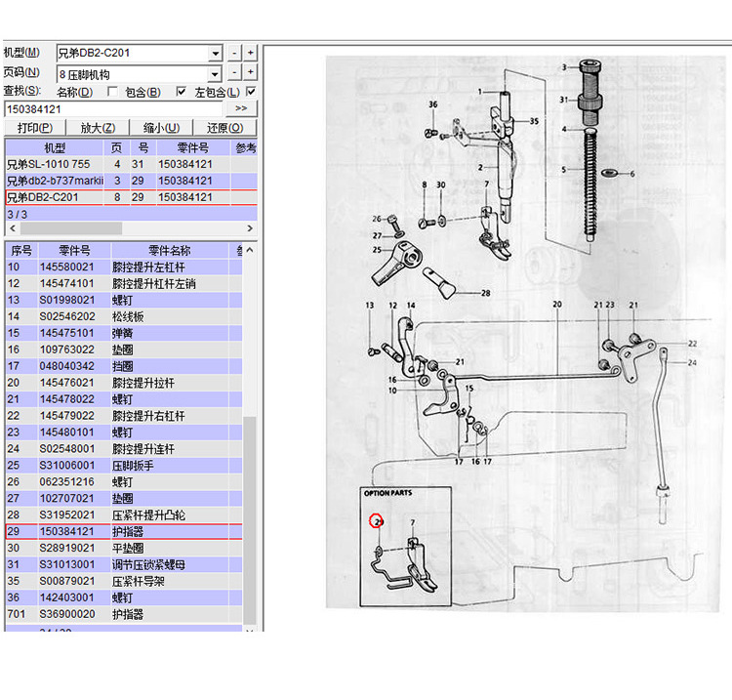Click the parts list vertical scrollbar thumb
Viewport: 732px width, 700px height.
pos(250,519)
